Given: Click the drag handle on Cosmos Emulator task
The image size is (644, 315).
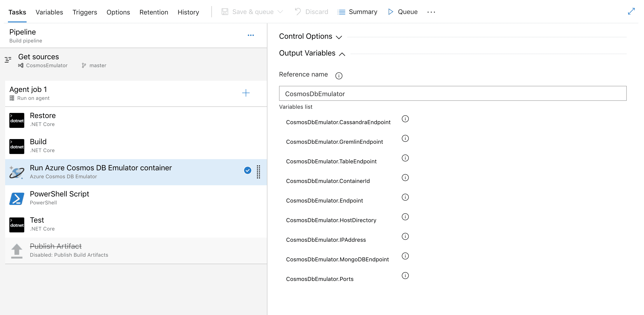Looking at the screenshot, I should (259, 172).
